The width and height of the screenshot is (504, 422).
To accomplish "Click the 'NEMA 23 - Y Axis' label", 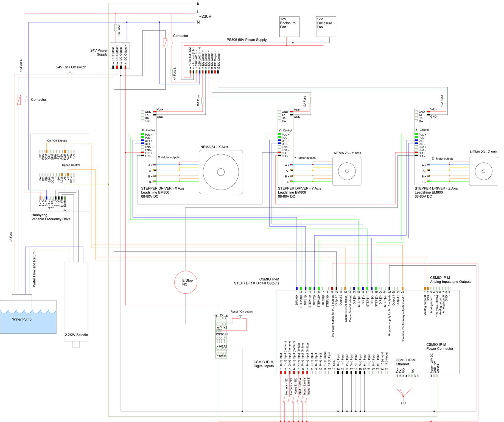I will tap(347, 153).
